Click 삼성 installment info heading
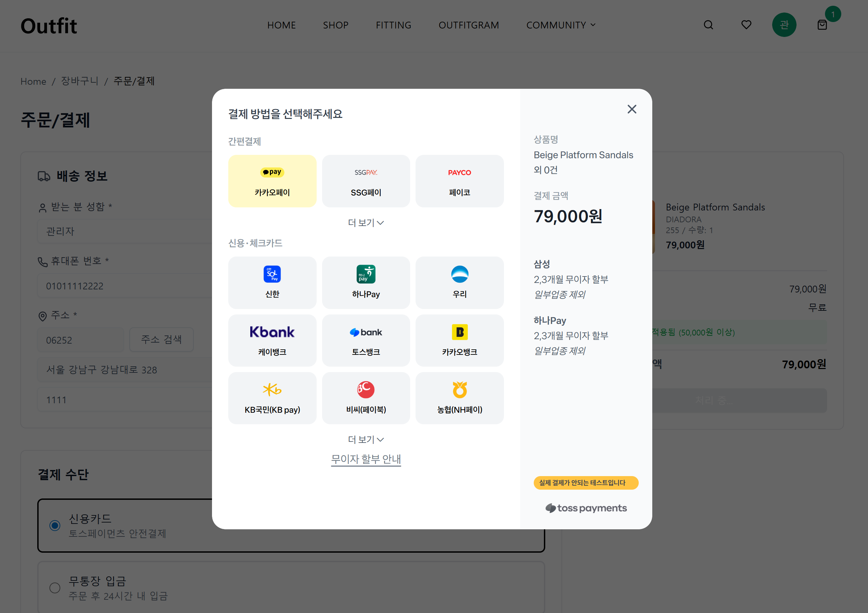Viewport: 868px width, 613px height. click(542, 264)
